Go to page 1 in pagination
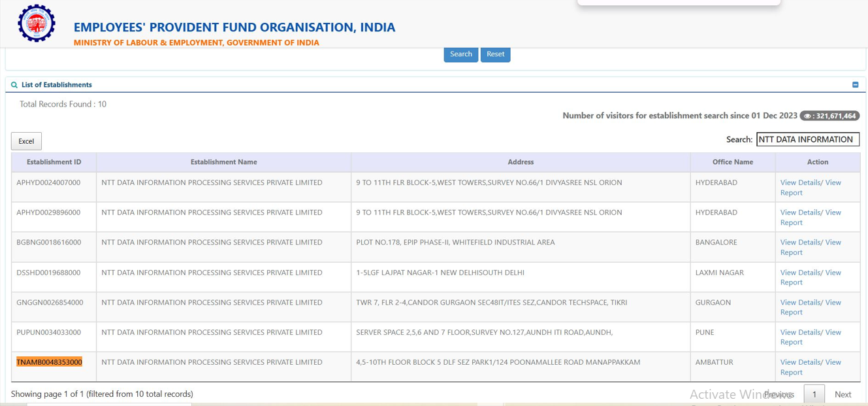 (814, 394)
